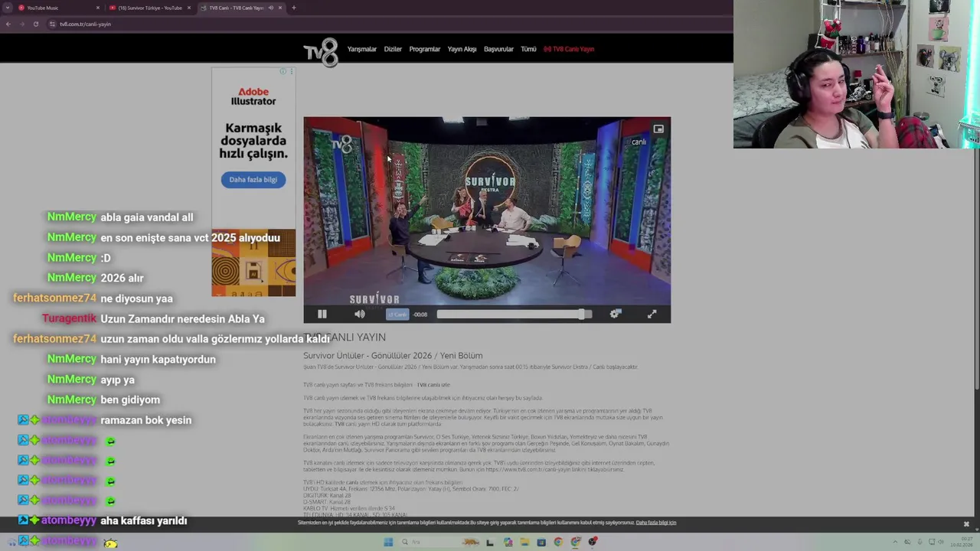Reload the current page
Viewport: 980px width, 551px height.
[x=35, y=24]
